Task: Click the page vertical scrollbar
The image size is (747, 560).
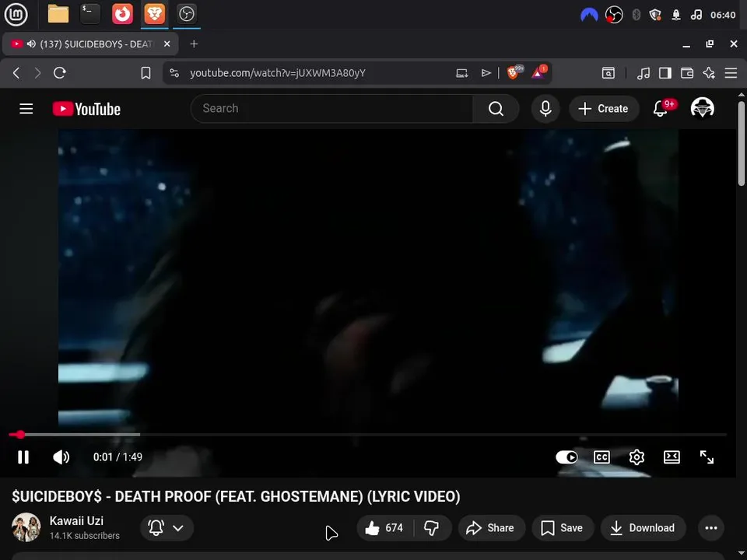Action: tap(742, 143)
